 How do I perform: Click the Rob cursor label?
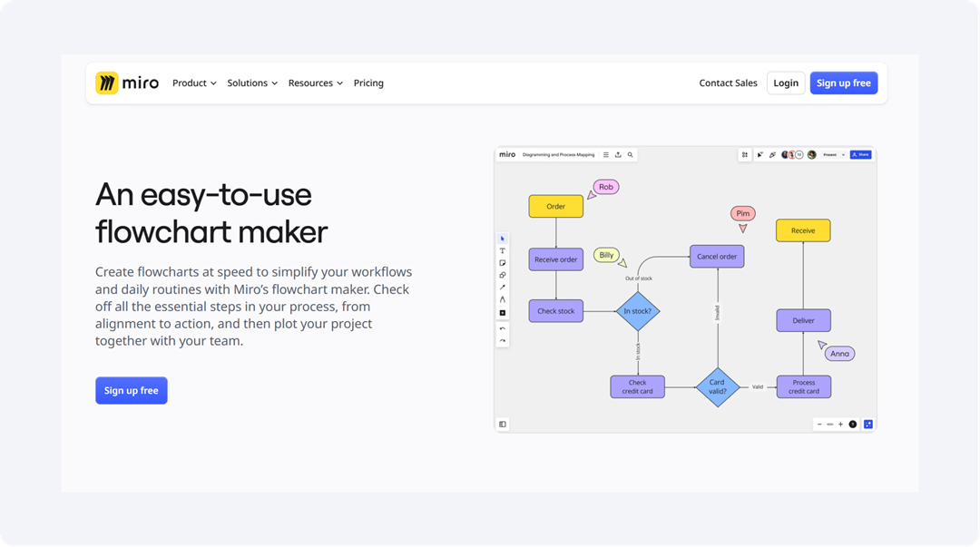pyautogui.click(x=606, y=187)
